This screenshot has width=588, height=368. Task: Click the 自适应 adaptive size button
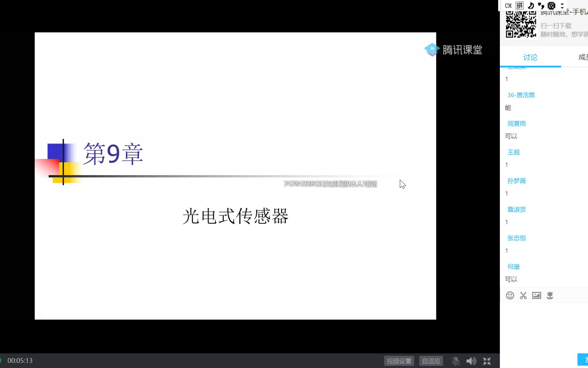[x=431, y=361]
